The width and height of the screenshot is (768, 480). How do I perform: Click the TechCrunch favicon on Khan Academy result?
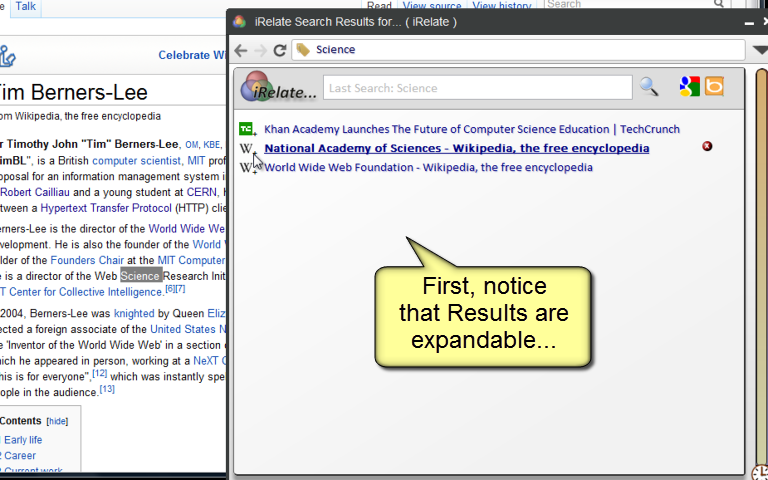tap(246, 129)
